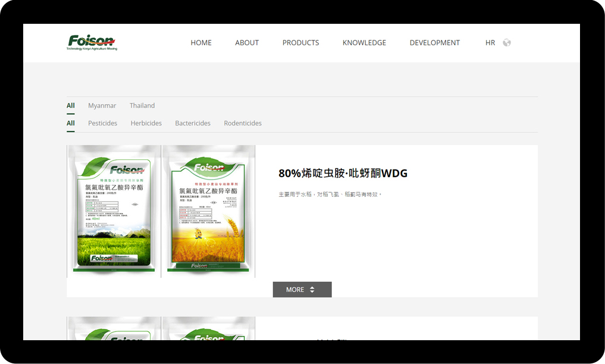The width and height of the screenshot is (605, 364).
Task: Open the HOME menu item
Action: click(201, 43)
